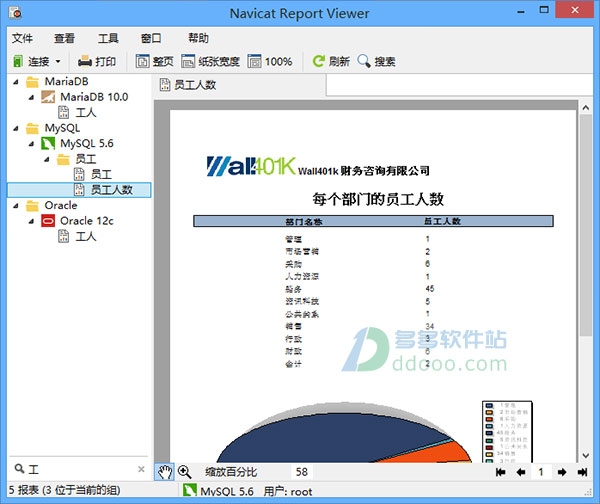Select 纸张宽度 page width view
The height and width of the screenshot is (504, 600).
[x=210, y=61]
